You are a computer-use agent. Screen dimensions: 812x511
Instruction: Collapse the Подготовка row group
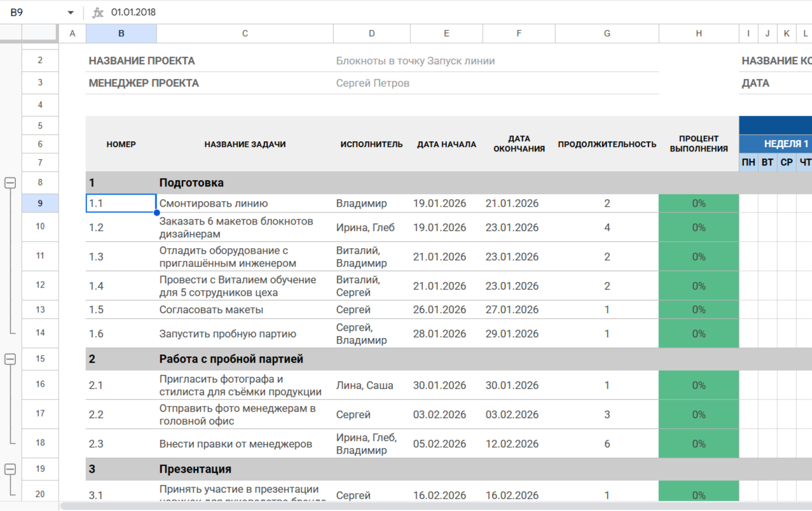[x=10, y=183]
